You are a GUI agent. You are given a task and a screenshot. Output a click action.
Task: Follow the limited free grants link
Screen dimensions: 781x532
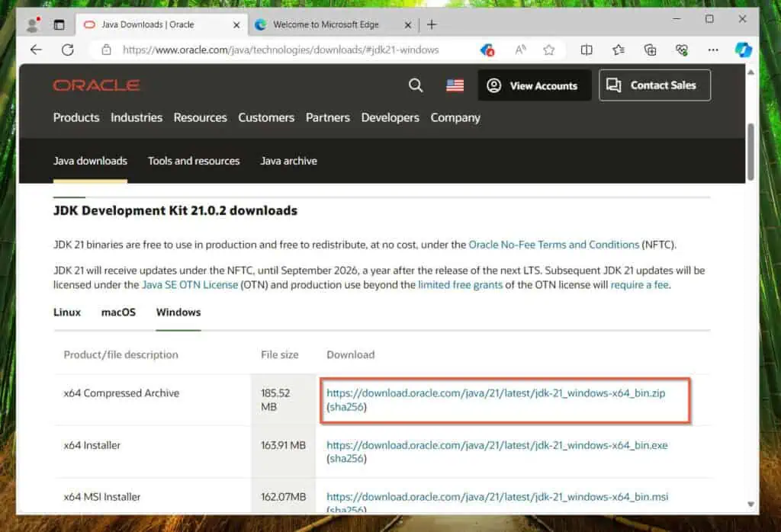tap(460, 285)
